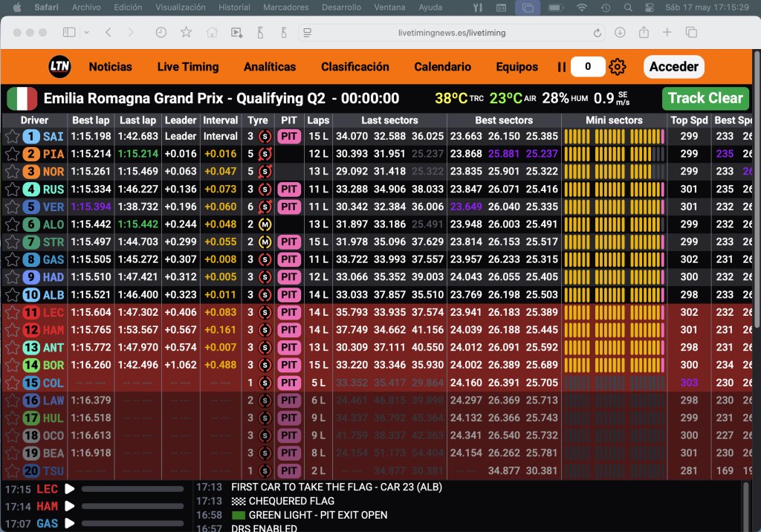
Task: Go to Live Timing page
Action: click(x=188, y=67)
